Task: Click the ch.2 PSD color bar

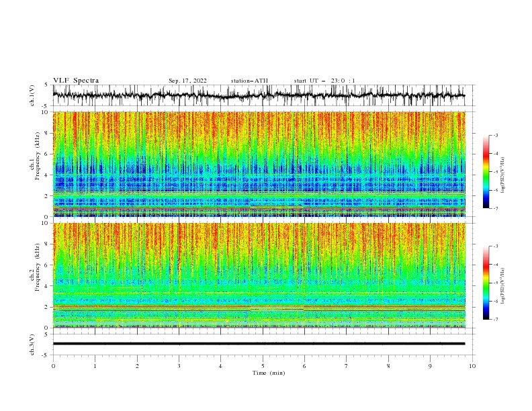Action: [486, 283]
